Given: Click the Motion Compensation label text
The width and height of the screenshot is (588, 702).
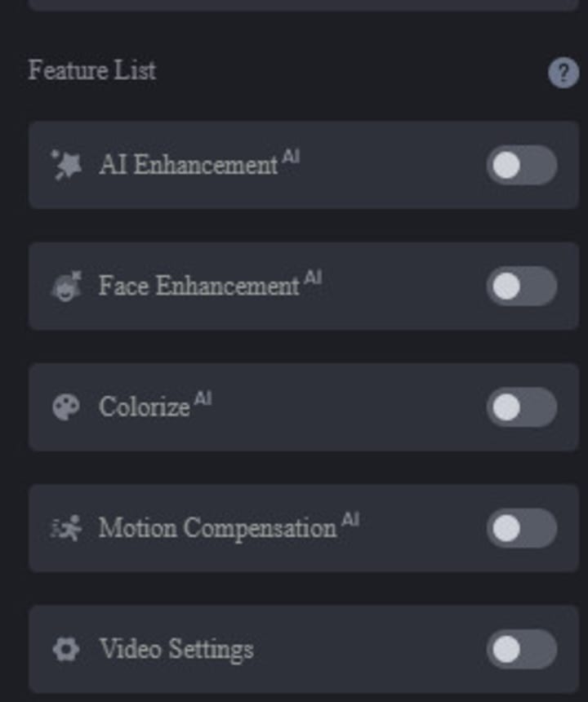Looking at the screenshot, I should click(x=217, y=528).
